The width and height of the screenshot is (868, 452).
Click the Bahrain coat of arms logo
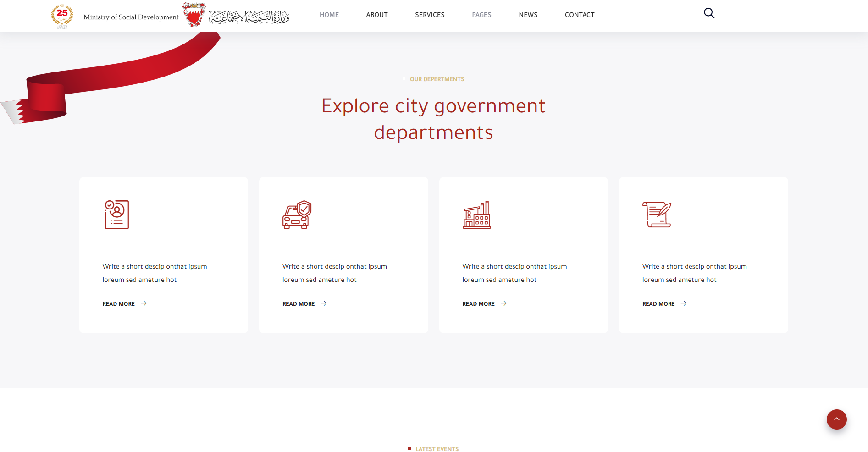(194, 15)
